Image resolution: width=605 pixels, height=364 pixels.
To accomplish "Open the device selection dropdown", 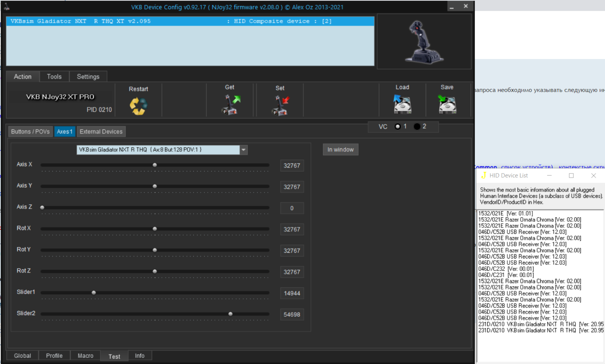I will [x=243, y=150].
